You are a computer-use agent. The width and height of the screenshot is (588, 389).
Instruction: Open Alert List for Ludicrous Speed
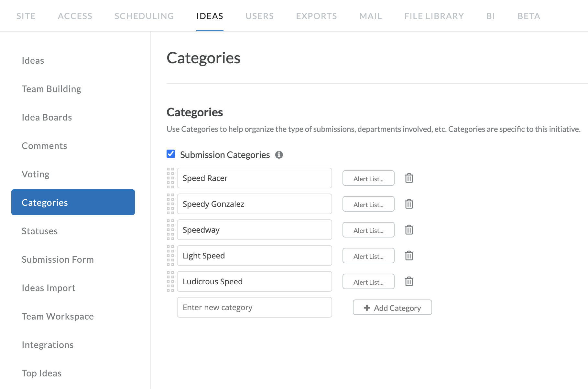pyautogui.click(x=368, y=281)
